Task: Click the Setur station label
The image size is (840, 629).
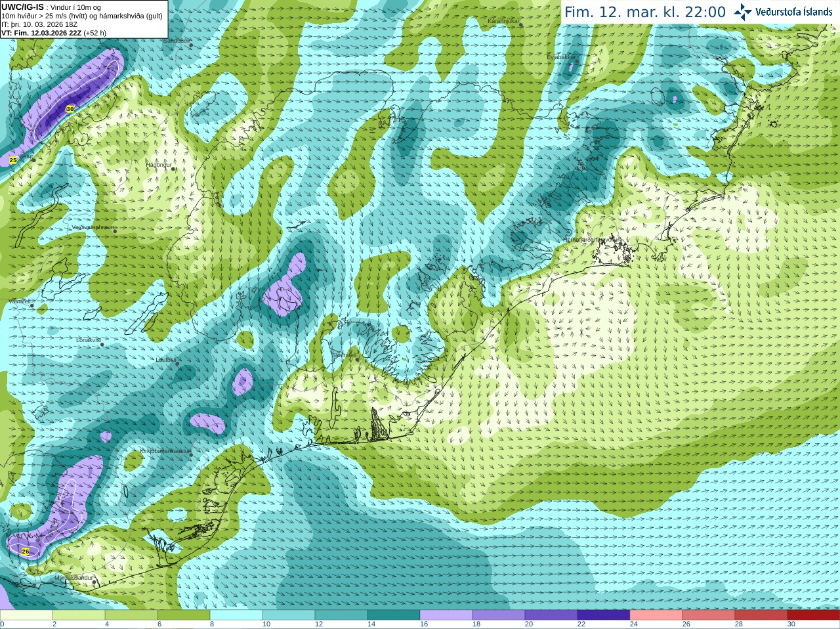Action: tap(26, 157)
